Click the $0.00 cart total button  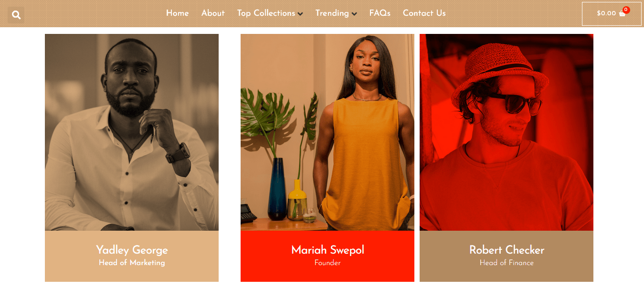coord(612,14)
